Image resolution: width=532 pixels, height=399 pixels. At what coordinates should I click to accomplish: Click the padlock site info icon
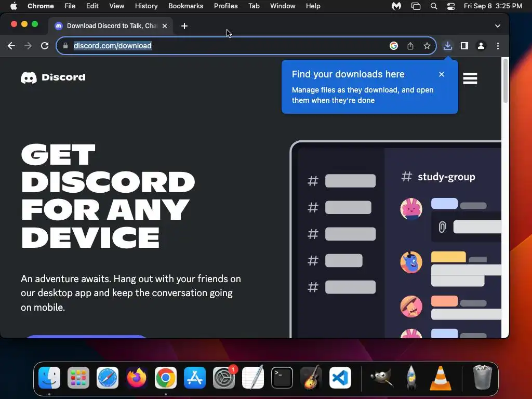tap(65, 46)
